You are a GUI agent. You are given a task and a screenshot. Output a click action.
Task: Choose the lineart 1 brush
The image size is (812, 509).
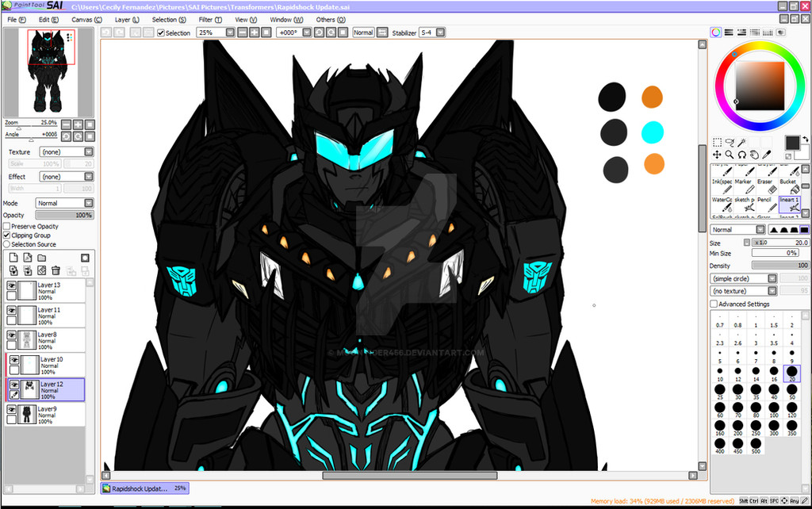coord(789,204)
